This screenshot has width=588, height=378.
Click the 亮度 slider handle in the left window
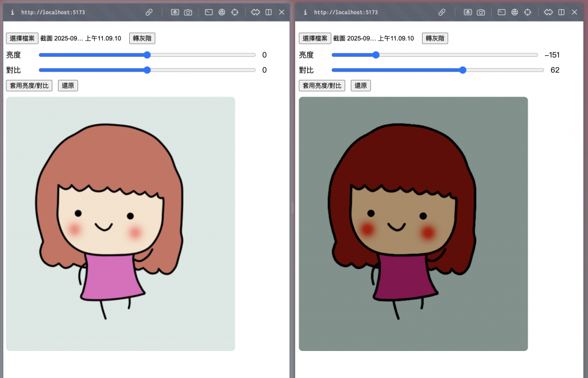coord(148,55)
